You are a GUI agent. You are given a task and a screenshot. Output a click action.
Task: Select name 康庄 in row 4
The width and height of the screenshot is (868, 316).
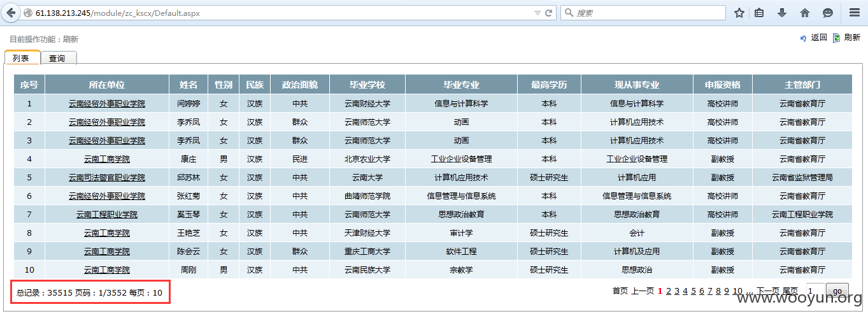tap(189, 159)
